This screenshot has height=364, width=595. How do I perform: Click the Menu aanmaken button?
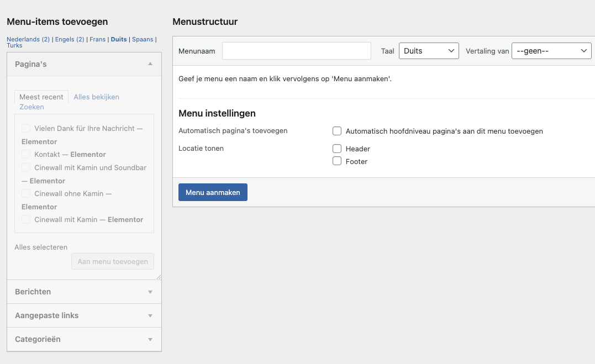coord(213,192)
